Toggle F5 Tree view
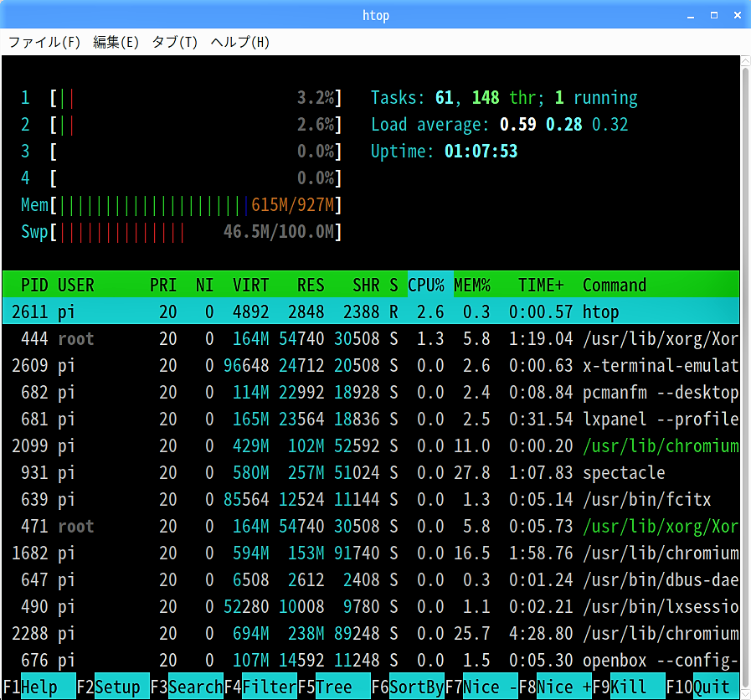Image resolution: width=751 pixels, height=700 pixels. point(334,687)
